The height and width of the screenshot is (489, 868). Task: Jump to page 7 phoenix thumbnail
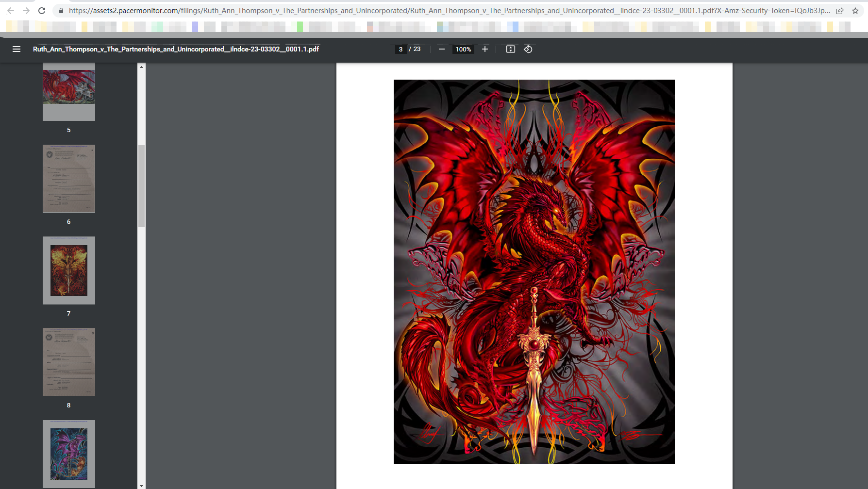tap(69, 270)
